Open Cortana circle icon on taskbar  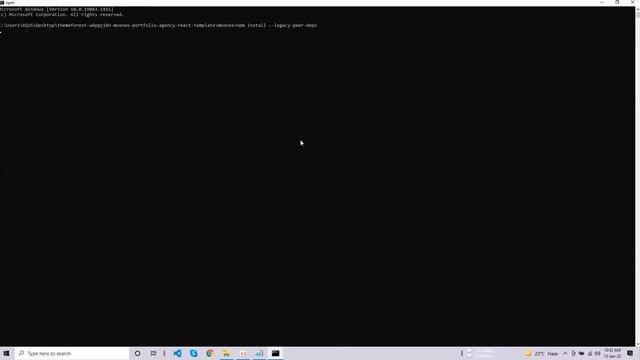click(x=138, y=353)
